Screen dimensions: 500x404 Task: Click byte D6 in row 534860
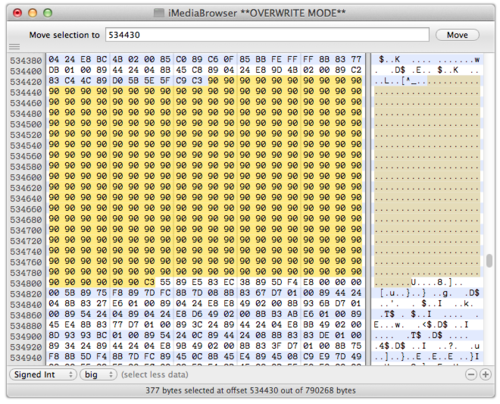coord(197,314)
